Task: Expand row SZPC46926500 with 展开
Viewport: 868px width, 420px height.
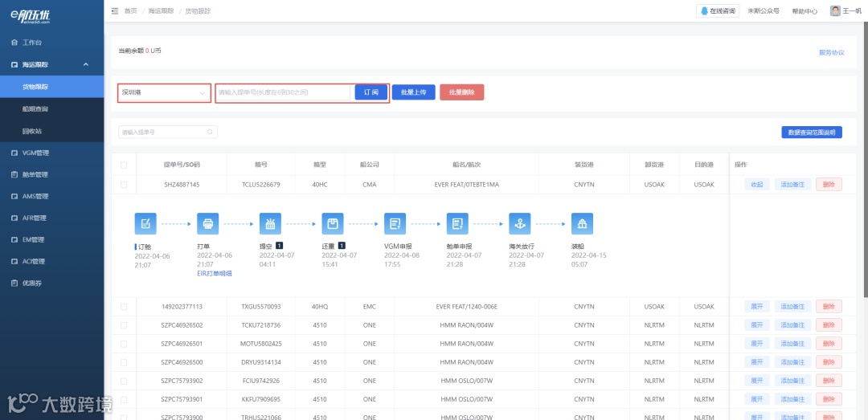Action: click(757, 362)
